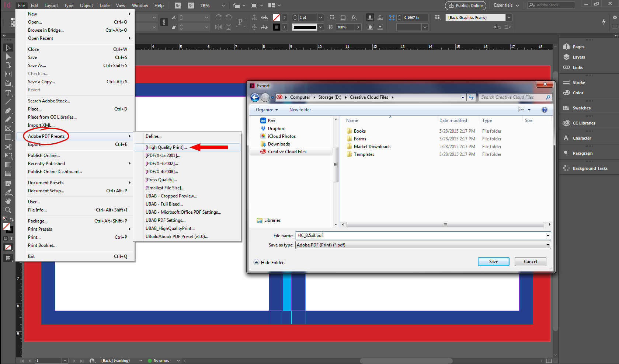Select the Gap tool
619x364 pixels.
pos(8,74)
